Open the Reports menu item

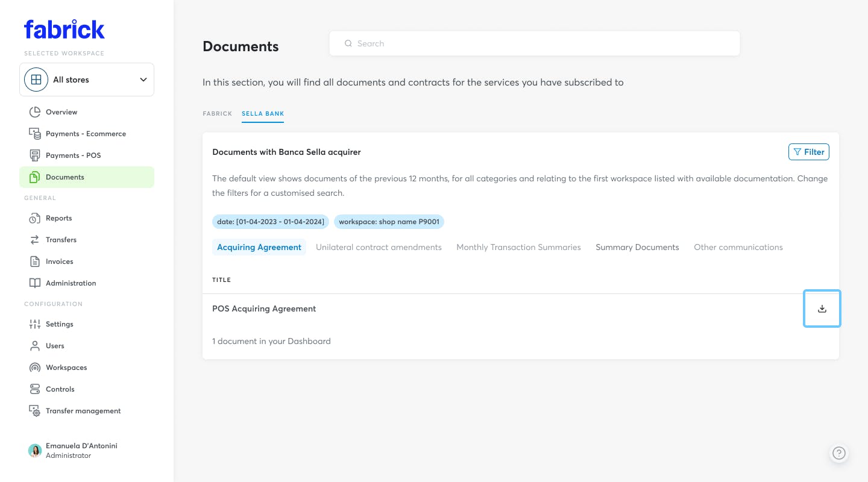pyautogui.click(x=58, y=218)
